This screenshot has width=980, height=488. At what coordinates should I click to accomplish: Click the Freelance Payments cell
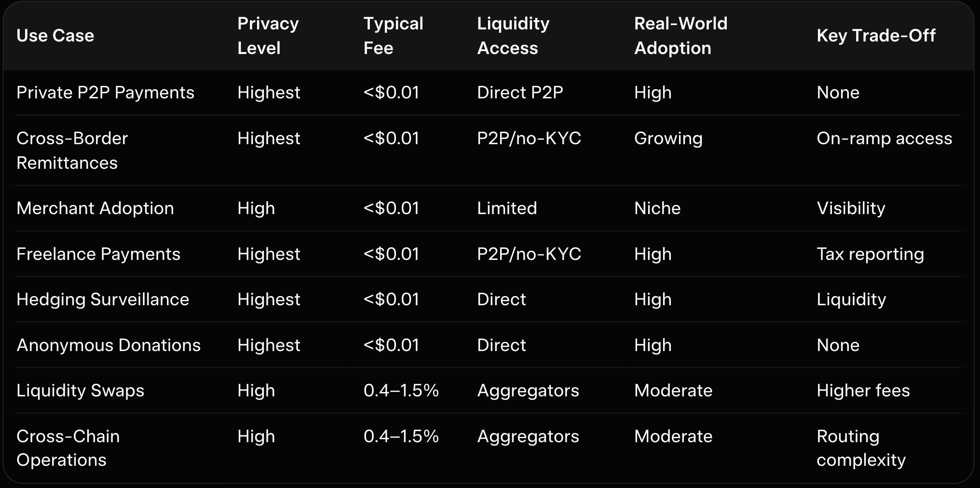tap(98, 254)
